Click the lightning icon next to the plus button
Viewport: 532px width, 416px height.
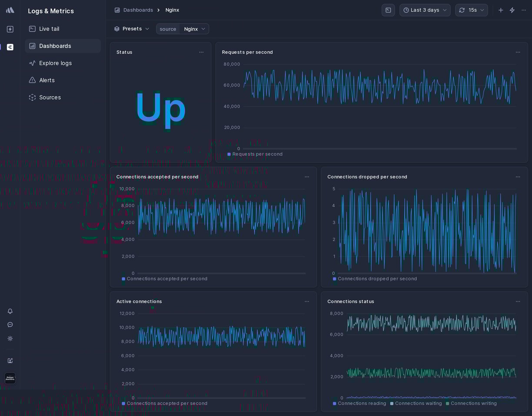tap(512, 10)
